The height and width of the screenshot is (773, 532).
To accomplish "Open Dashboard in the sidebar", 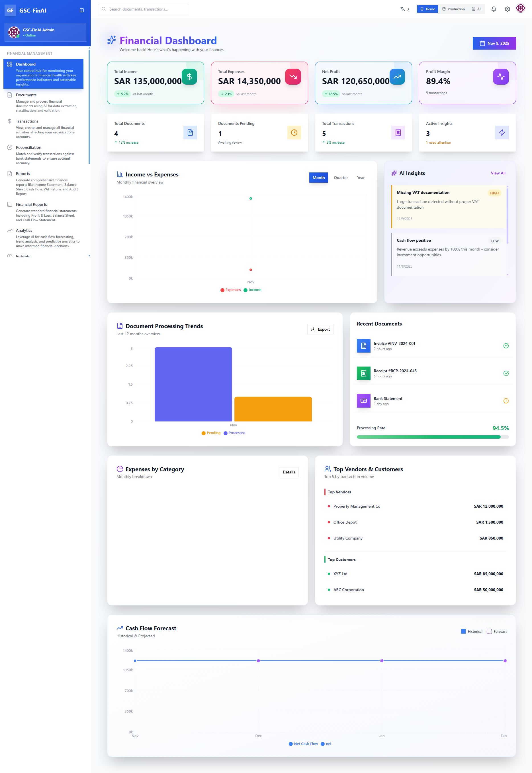I will click(x=43, y=74).
